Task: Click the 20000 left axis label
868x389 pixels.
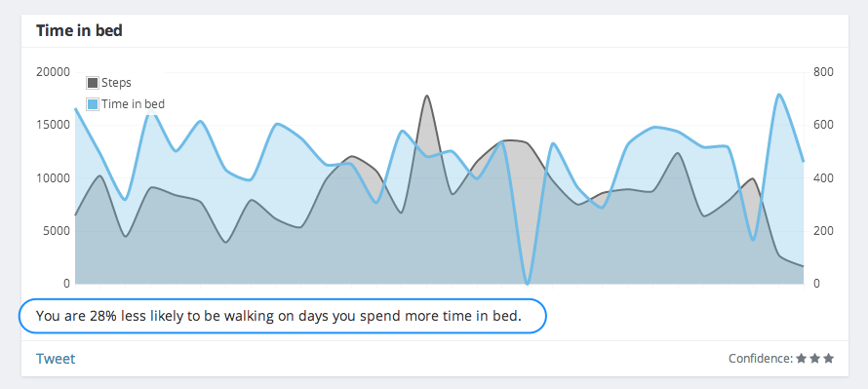Action: point(53,72)
